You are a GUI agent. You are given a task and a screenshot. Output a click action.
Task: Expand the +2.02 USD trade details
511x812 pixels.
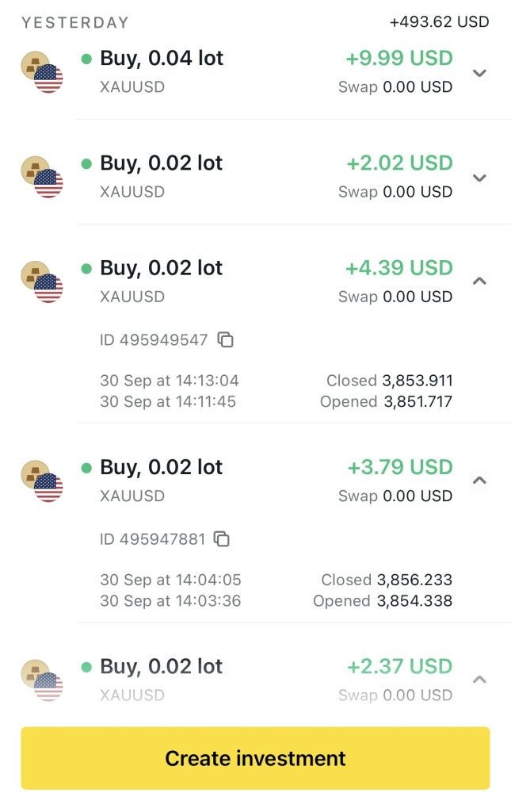pos(479,178)
